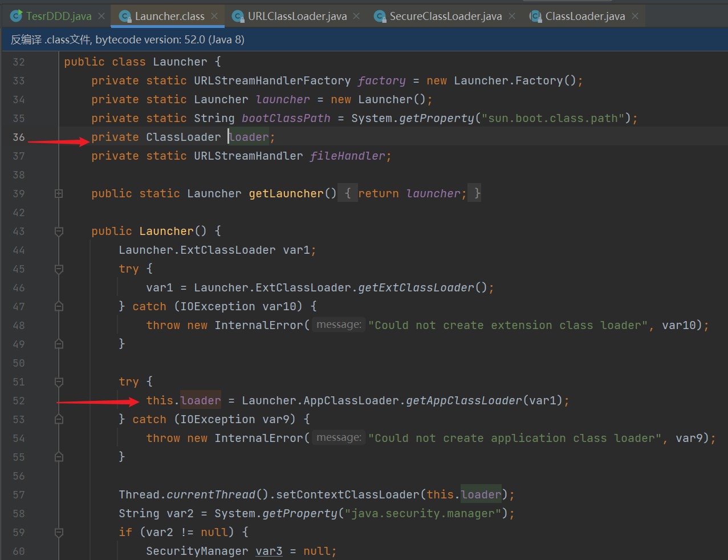728x560 pixels.
Task: Close the URLClassLoader.java tab
Action: [x=356, y=16]
